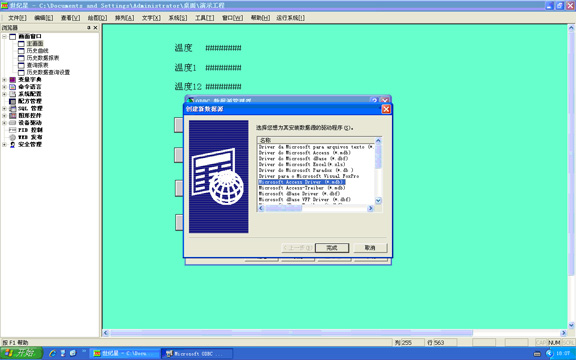Click driver list vertical scrollbar down arrow
Viewport: 576px width, 360px height.
pos(378,201)
